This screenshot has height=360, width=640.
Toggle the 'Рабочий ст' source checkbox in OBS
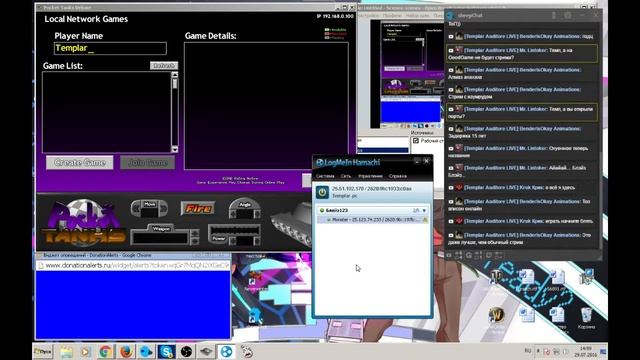pos(416,141)
